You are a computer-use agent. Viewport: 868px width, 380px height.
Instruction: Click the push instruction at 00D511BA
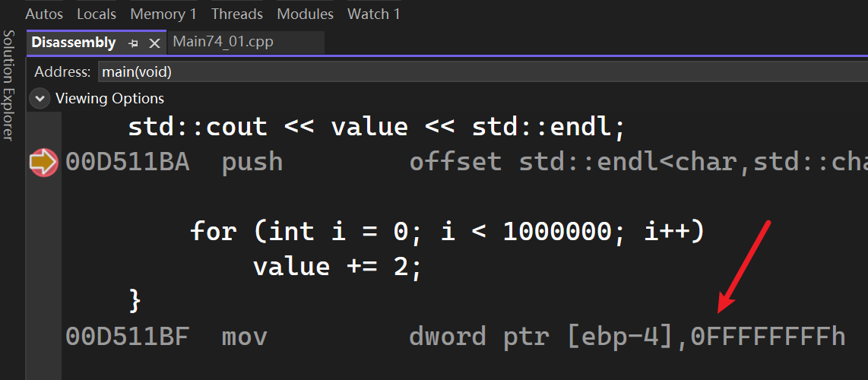[x=252, y=161]
